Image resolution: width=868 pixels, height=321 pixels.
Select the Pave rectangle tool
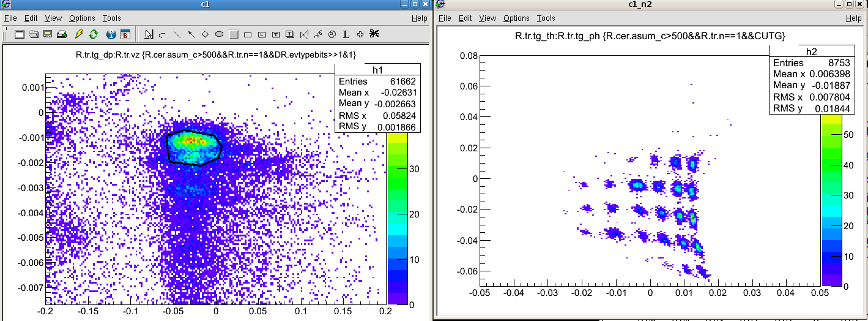click(x=247, y=34)
